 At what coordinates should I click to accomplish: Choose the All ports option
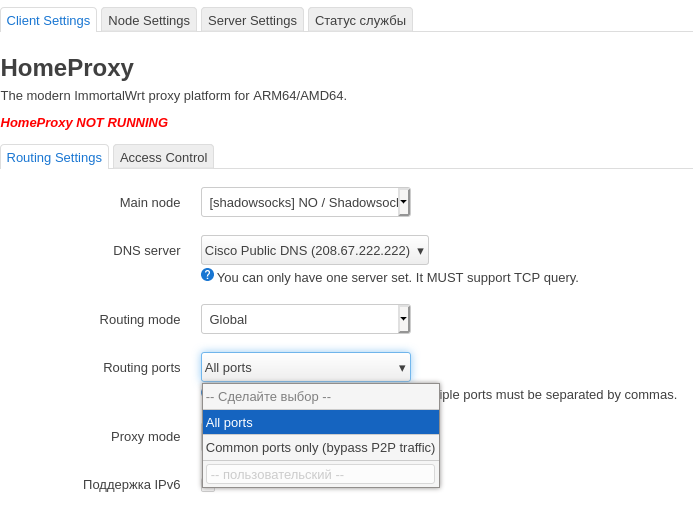[320, 422]
